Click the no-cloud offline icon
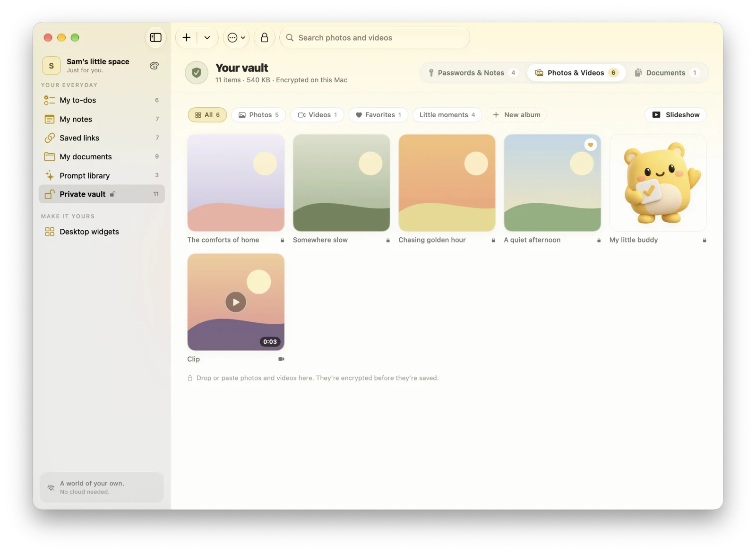Screen dimensions: 756x553 point(51,487)
